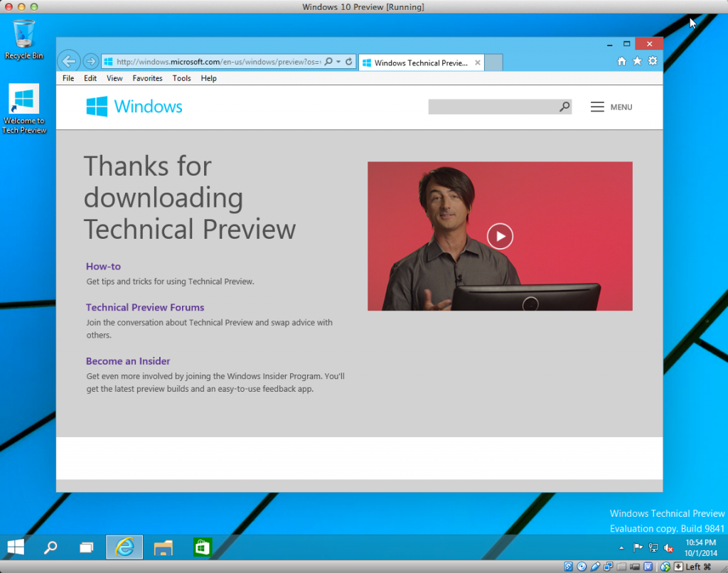Viewport: 728px width, 573px height.
Task: Open the File menu in IE
Action: pyautogui.click(x=68, y=78)
